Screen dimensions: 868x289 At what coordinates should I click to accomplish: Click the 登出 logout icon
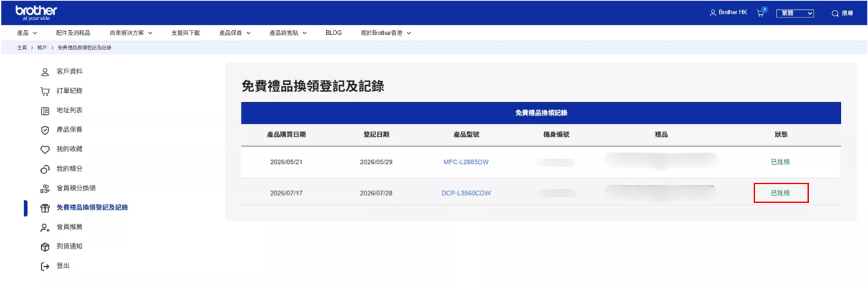click(45, 266)
